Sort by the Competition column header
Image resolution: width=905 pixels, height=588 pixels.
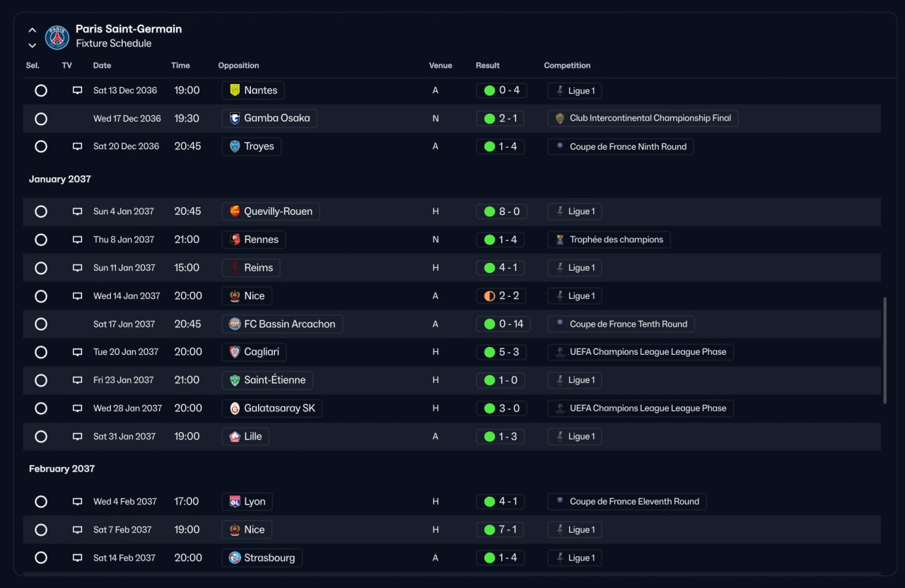coord(567,65)
